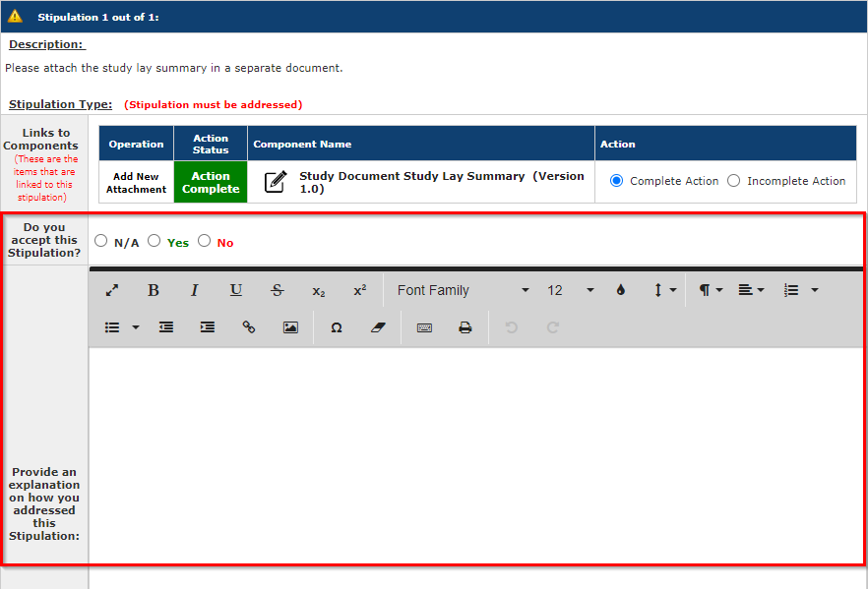Select Yes to accept the stipulation
Viewport: 868px width, 589px height.
154,241
